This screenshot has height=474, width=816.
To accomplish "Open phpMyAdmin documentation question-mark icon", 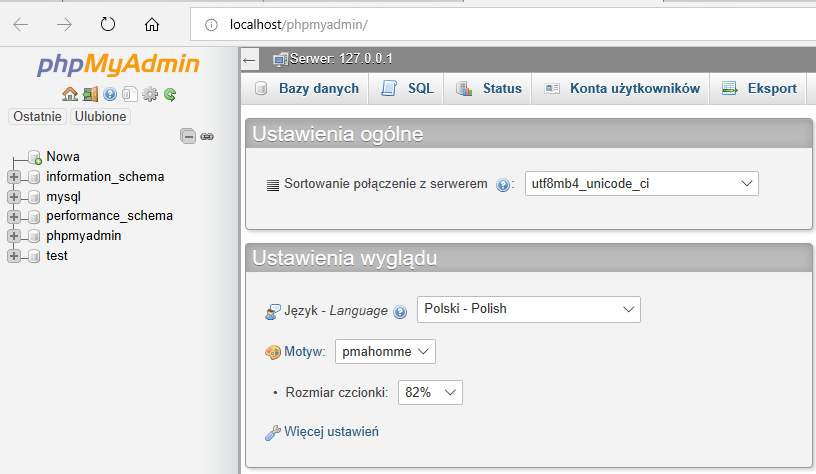I will click(x=110, y=94).
